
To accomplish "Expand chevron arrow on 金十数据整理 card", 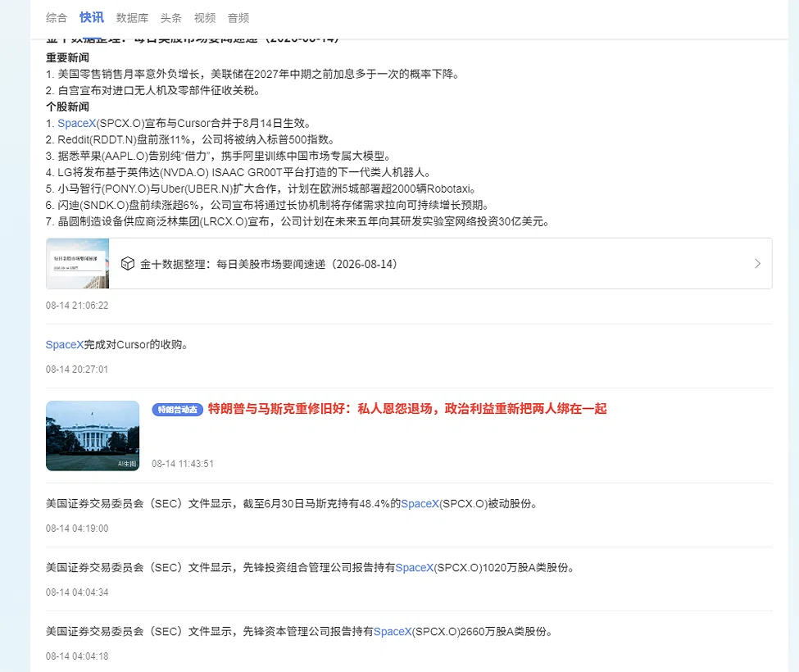I will (757, 263).
